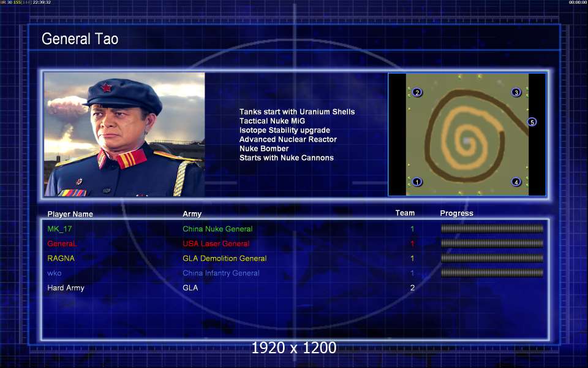Image resolution: width=588 pixels, height=368 pixels.
Task: Click the General Tao portrait image
Action: tap(124, 134)
